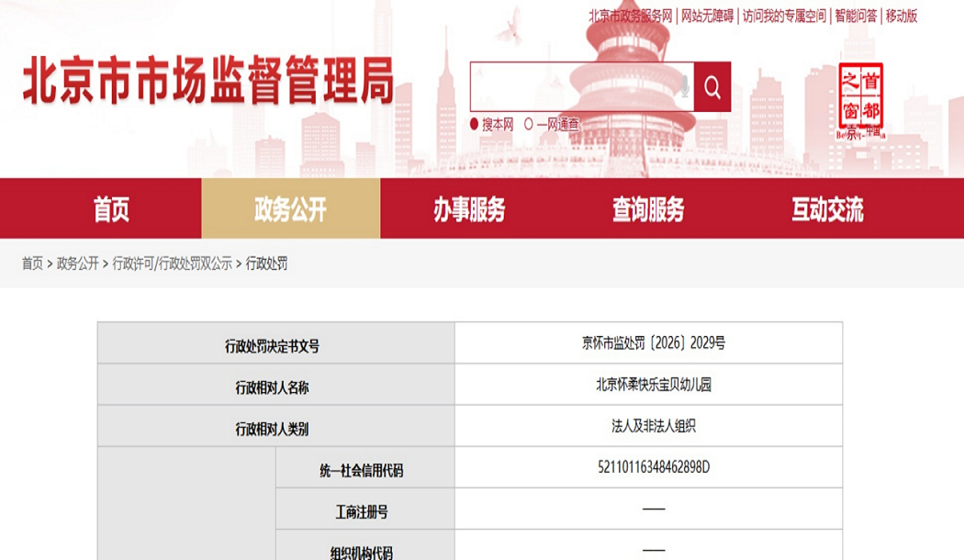Go to 首页 in the breadcrumb
Screen dimensions: 964x560
32,263
